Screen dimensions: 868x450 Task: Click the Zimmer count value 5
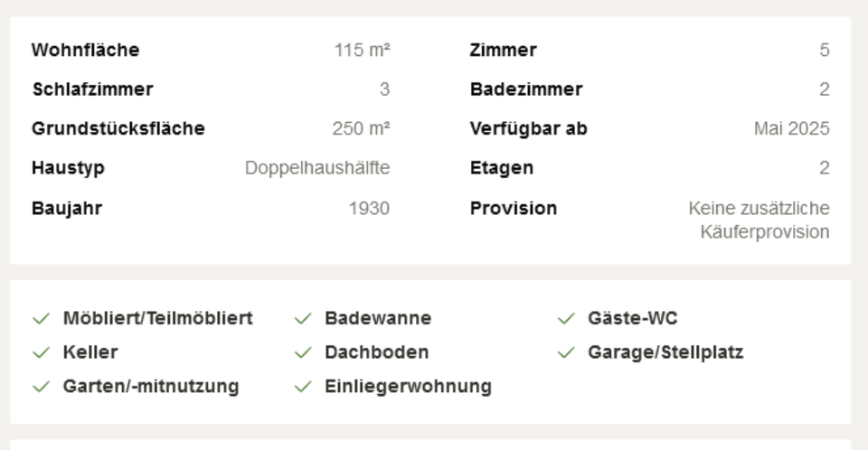tap(825, 50)
